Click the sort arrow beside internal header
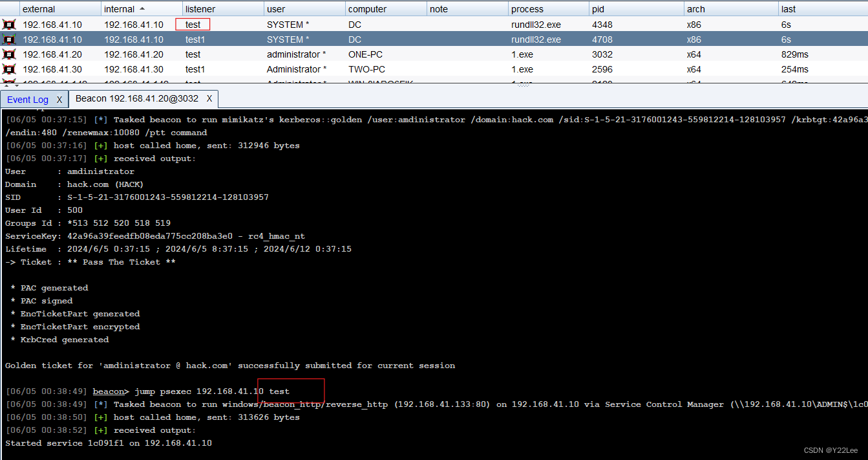 pos(142,9)
